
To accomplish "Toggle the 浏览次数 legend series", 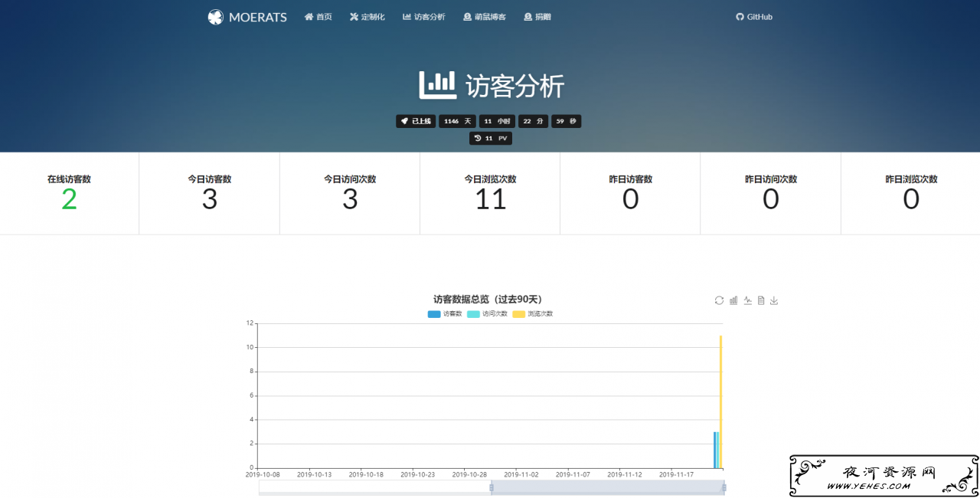I will (533, 314).
